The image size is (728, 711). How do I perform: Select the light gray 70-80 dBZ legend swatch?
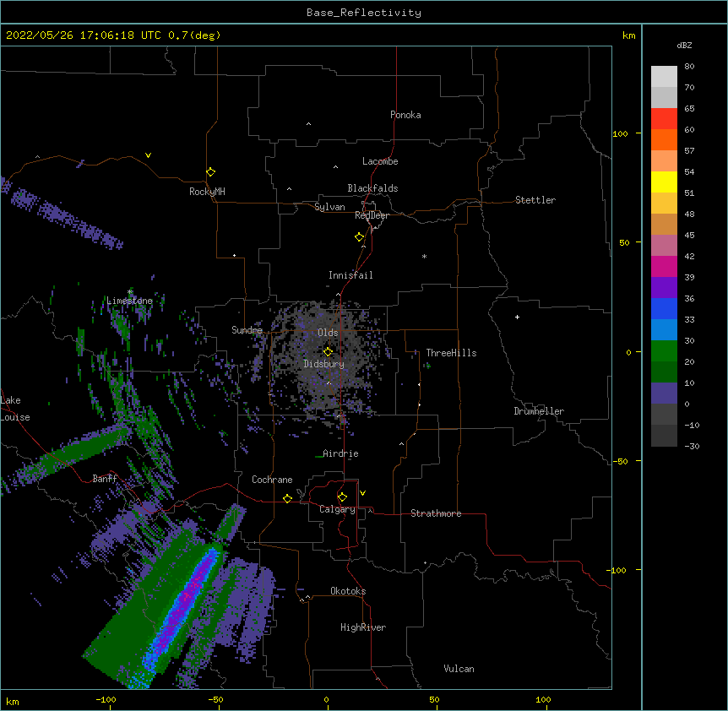click(x=664, y=77)
